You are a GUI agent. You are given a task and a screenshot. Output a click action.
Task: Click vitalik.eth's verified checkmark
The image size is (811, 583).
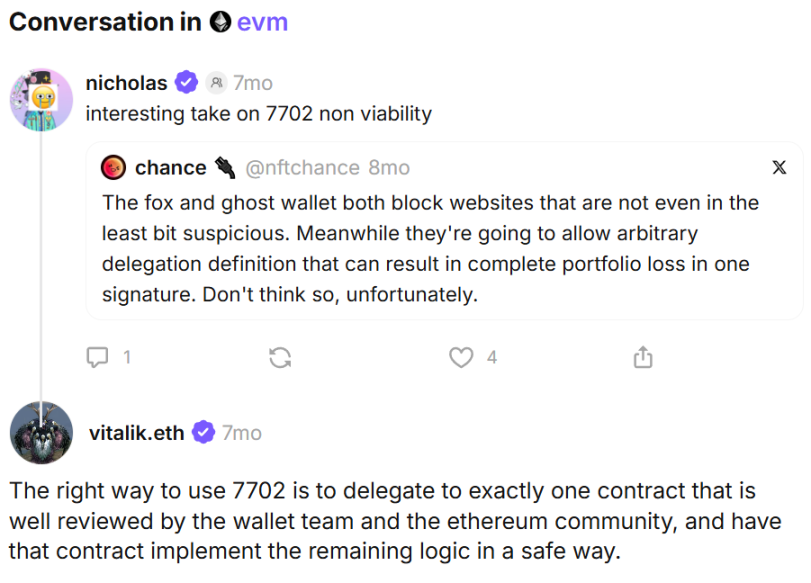[x=204, y=433]
